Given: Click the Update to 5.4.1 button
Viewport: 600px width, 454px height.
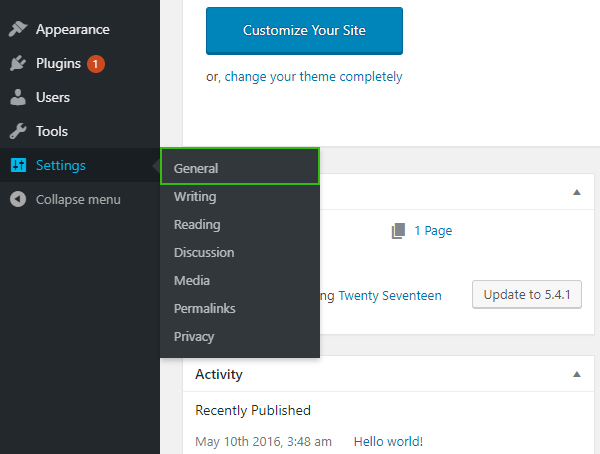Looking at the screenshot, I should (526, 295).
